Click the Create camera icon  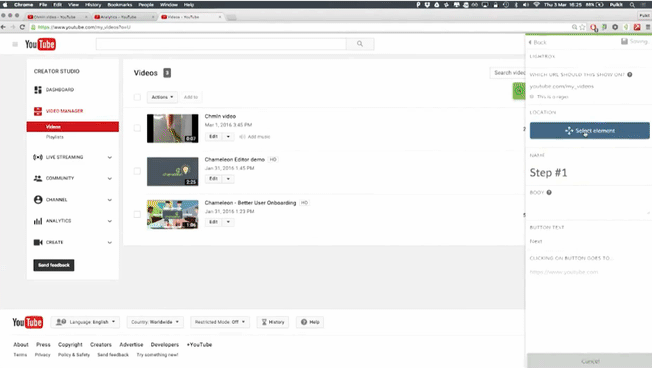(x=38, y=242)
